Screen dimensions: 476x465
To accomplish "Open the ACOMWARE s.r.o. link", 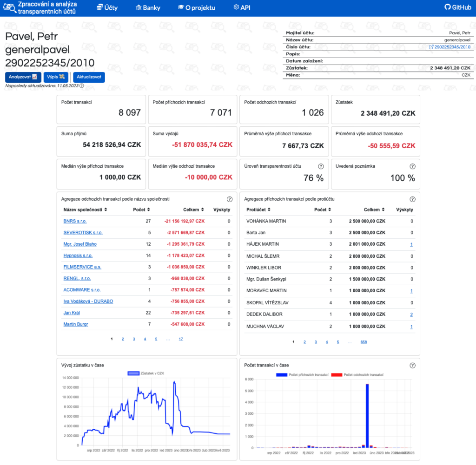I will (82, 290).
